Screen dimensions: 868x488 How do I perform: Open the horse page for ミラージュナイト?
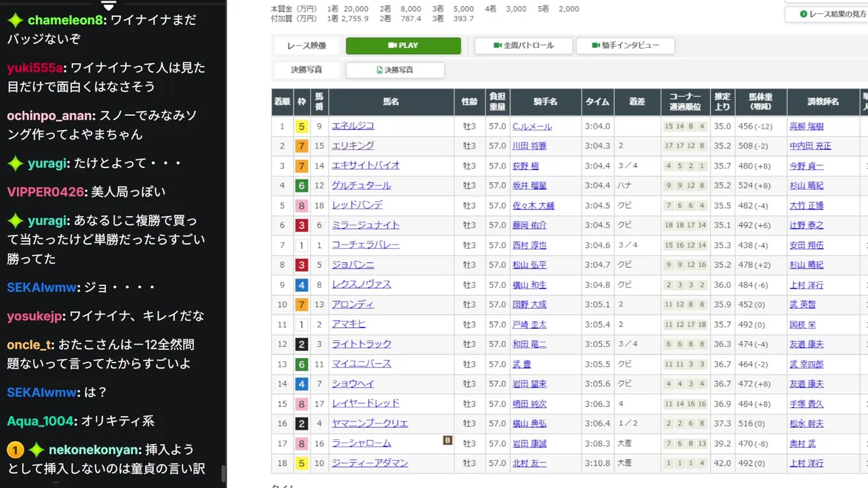click(366, 225)
